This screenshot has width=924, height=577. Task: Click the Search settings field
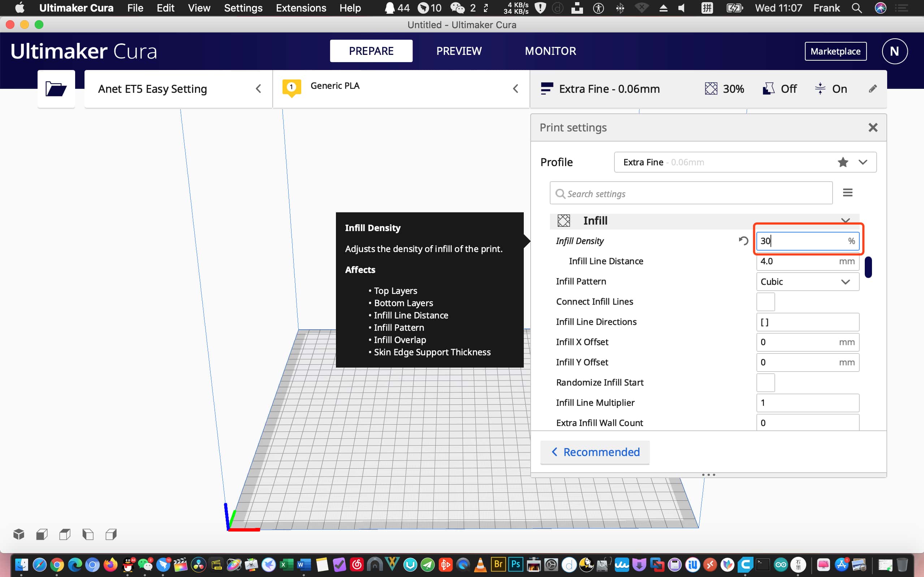pos(691,194)
